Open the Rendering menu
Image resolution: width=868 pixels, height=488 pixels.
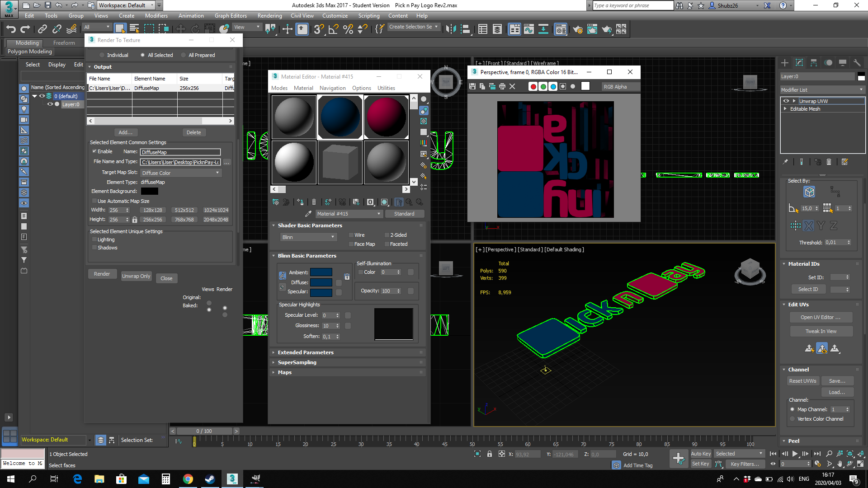tap(269, 16)
